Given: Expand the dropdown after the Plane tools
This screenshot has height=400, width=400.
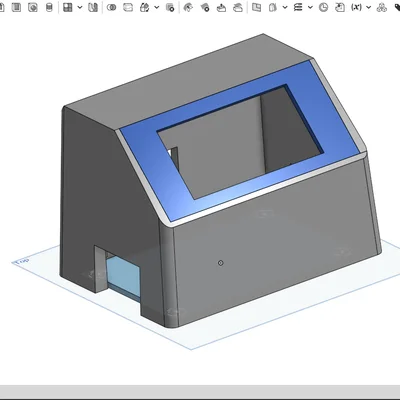Looking at the screenshot, I should (x=285, y=7).
